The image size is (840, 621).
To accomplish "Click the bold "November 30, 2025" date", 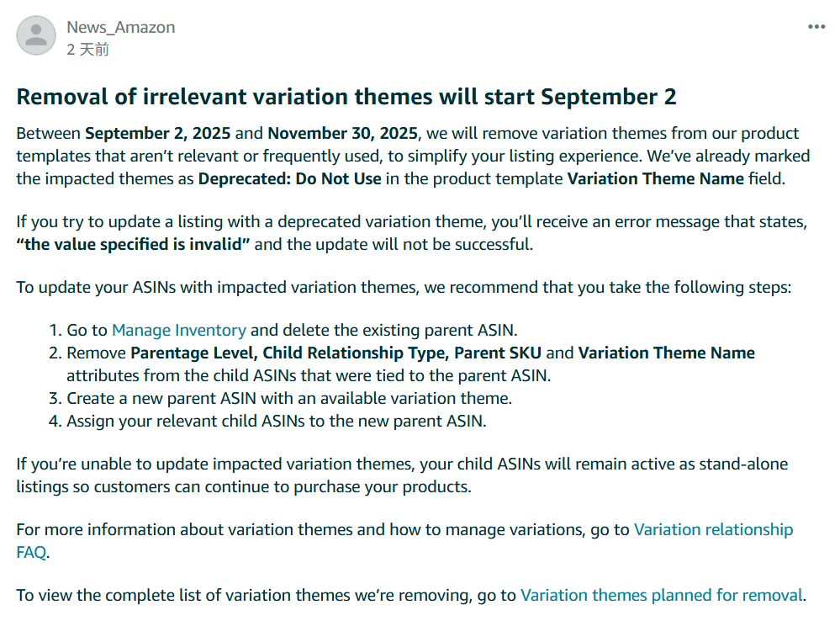I will 342,133.
